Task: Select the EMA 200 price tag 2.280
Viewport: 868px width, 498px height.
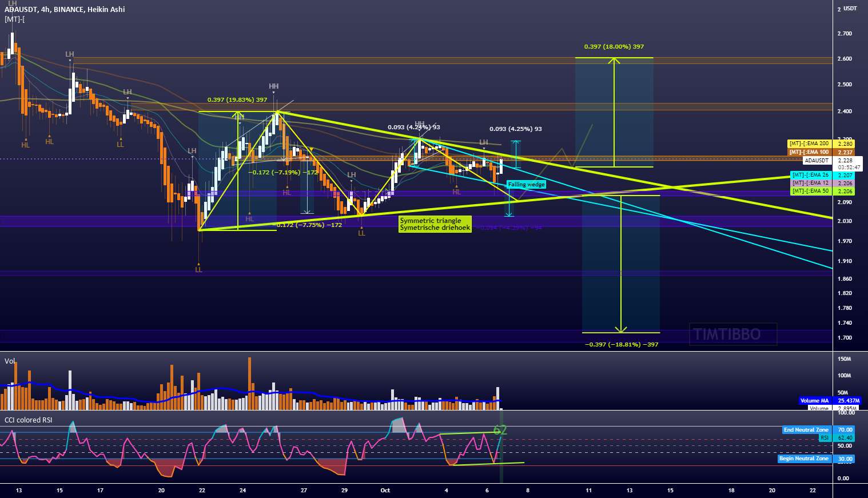Action: coord(821,144)
